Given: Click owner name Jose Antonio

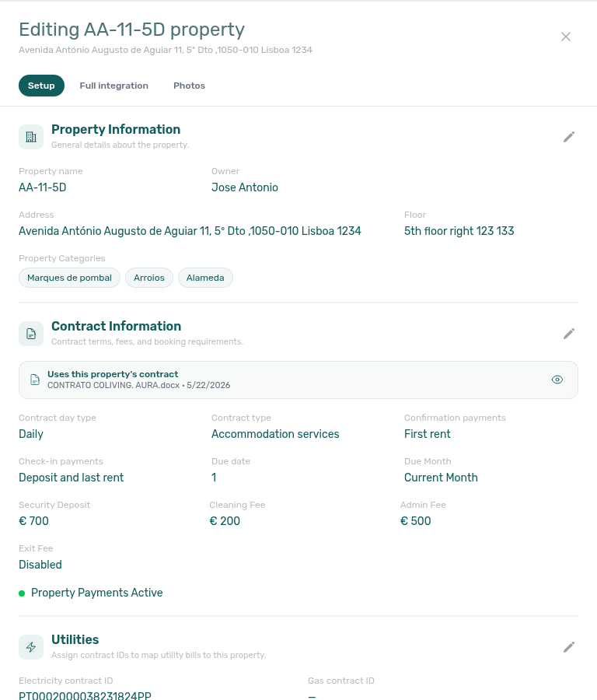Looking at the screenshot, I should coord(245,187).
